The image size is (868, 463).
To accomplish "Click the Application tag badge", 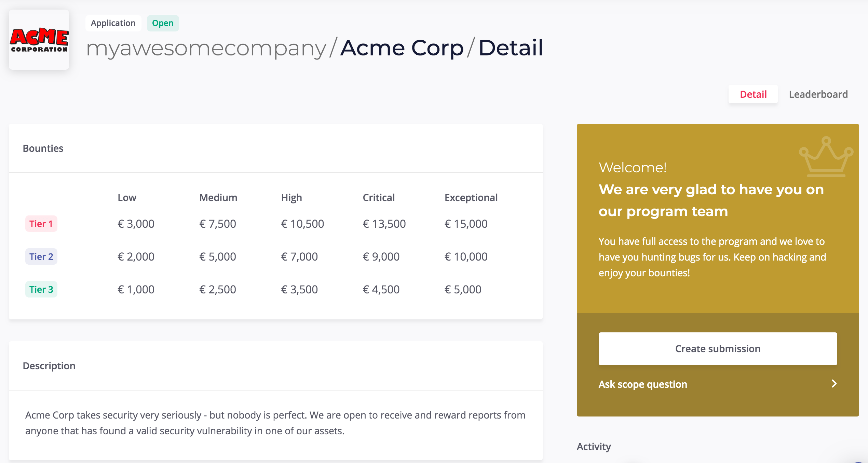I will [x=113, y=23].
